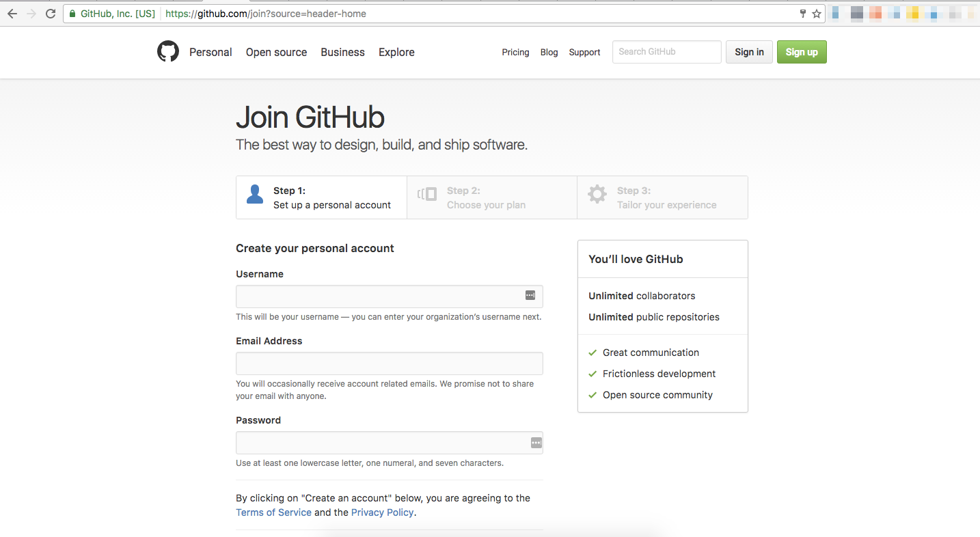980x537 pixels.
Task: Click the 'Join GitHub' heading
Action: (310, 118)
